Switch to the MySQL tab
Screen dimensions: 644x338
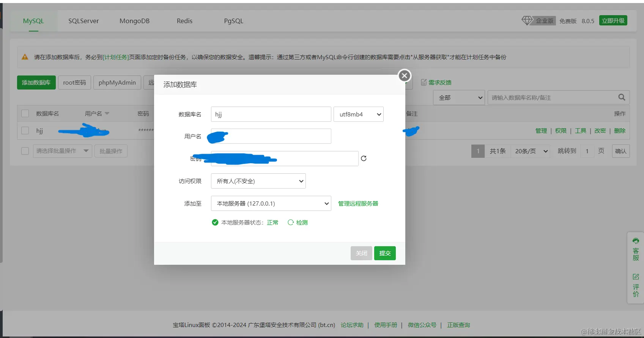tap(33, 21)
